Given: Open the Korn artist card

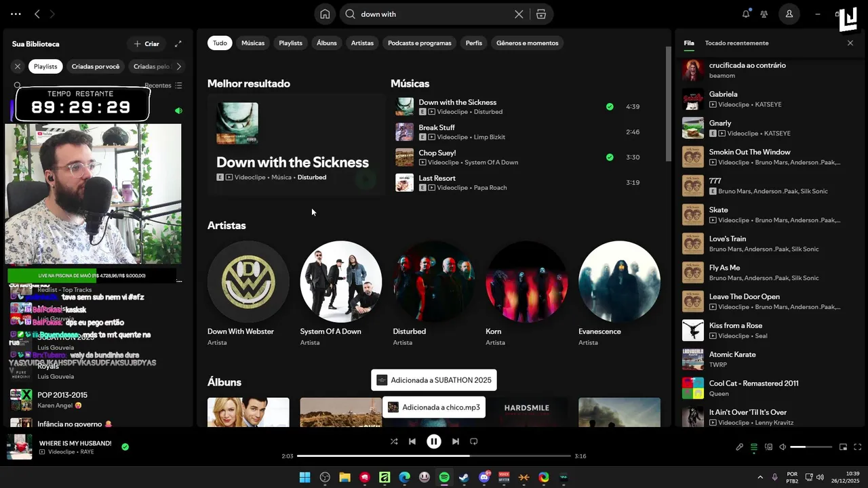Looking at the screenshot, I should [527, 293].
